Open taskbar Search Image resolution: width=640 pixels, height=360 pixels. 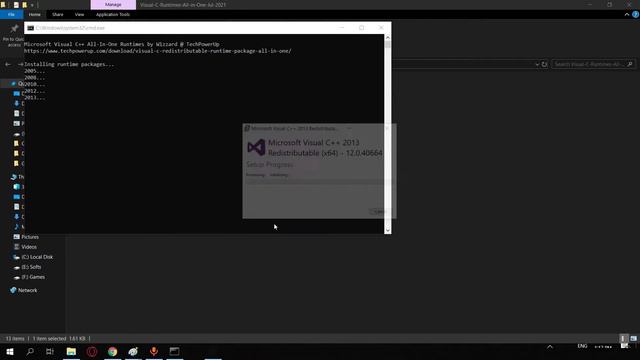[30, 351]
